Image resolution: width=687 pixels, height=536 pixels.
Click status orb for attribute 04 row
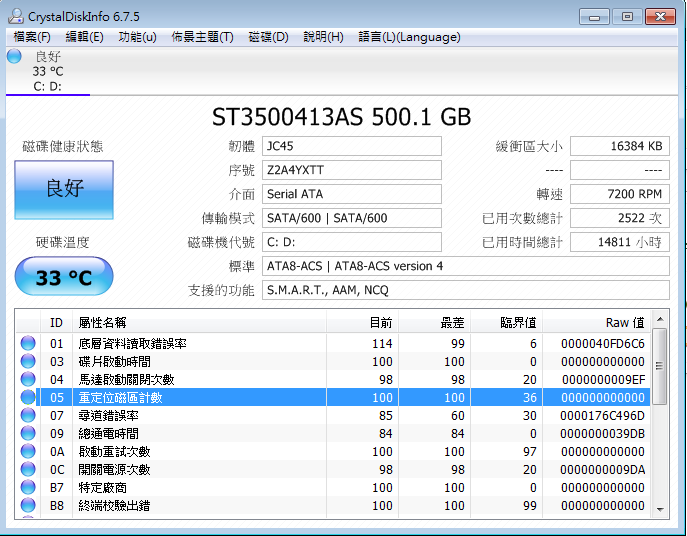pos(28,379)
